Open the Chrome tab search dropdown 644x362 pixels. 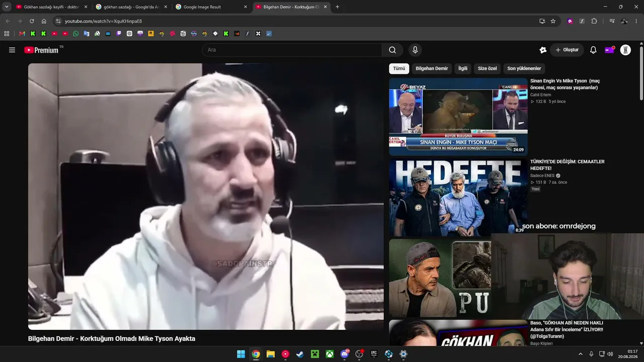[x=7, y=7]
